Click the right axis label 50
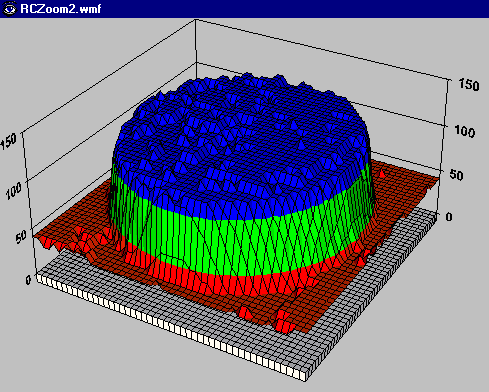 click(x=456, y=175)
